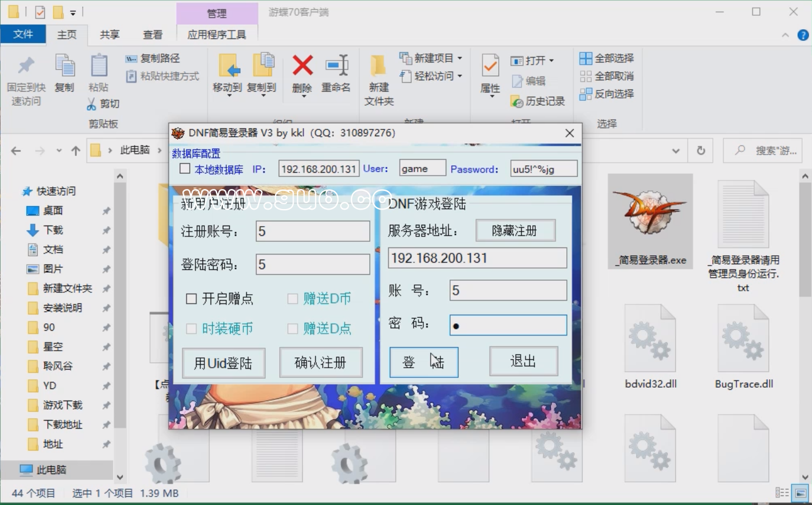
Task: Click the 注册账号 input field
Action: 313,231
